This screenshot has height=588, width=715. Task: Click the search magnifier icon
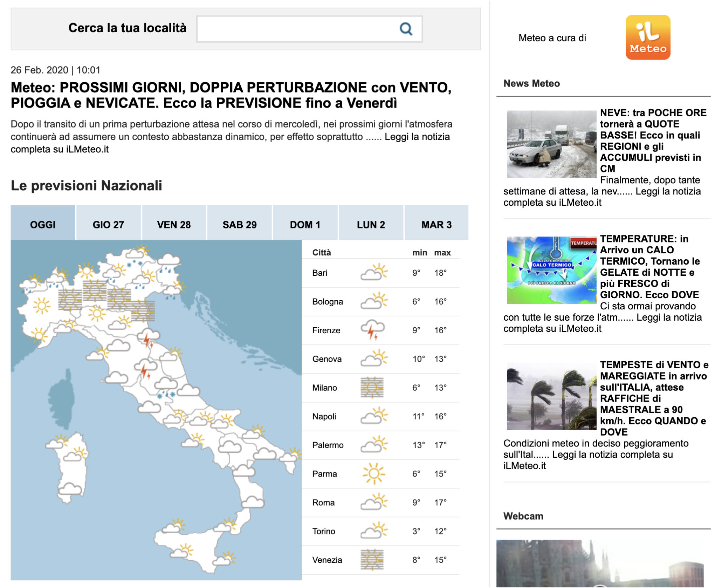click(x=406, y=29)
